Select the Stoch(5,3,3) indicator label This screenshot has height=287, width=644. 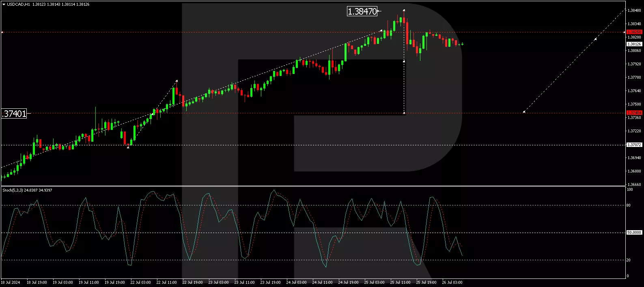click(27, 190)
